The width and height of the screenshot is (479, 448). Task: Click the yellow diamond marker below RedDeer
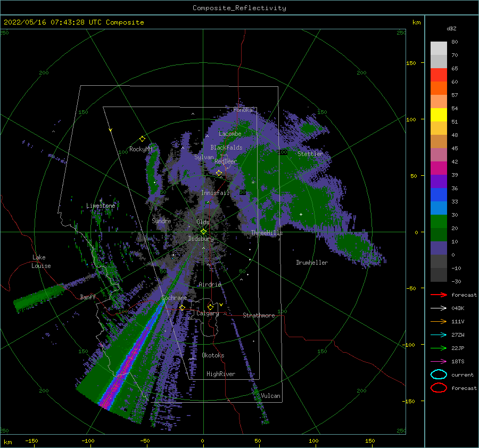[x=219, y=173]
